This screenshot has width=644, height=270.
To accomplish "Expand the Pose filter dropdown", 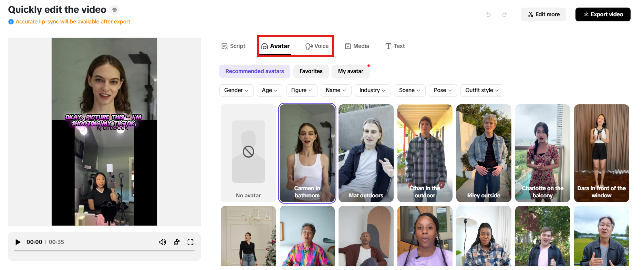I will (x=443, y=90).
